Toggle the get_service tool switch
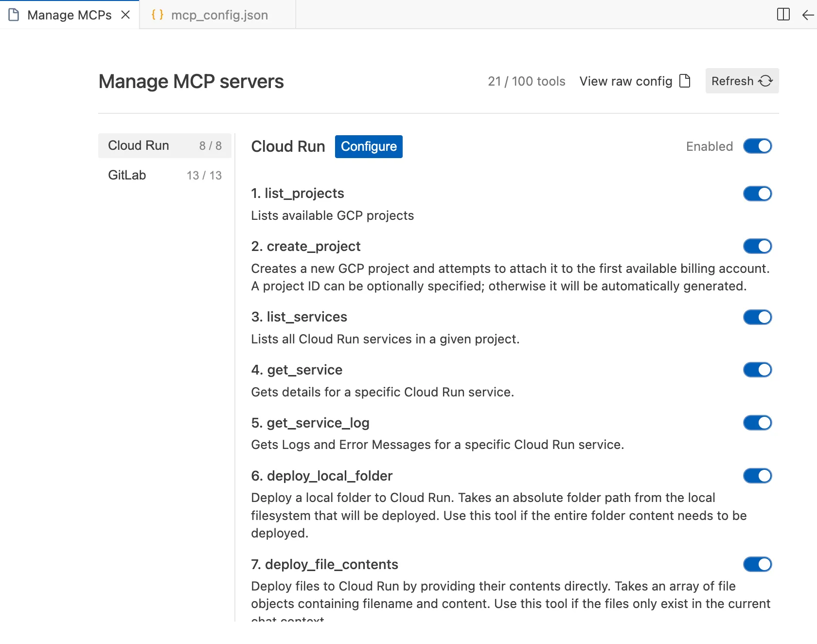Image resolution: width=817 pixels, height=644 pixels. [x=757, y=370]
